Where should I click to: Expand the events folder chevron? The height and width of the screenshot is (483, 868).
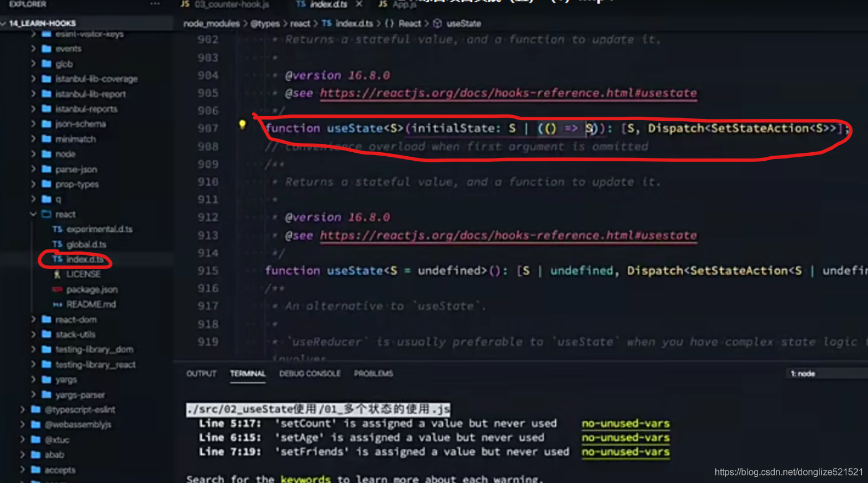[x=33, y=49]
